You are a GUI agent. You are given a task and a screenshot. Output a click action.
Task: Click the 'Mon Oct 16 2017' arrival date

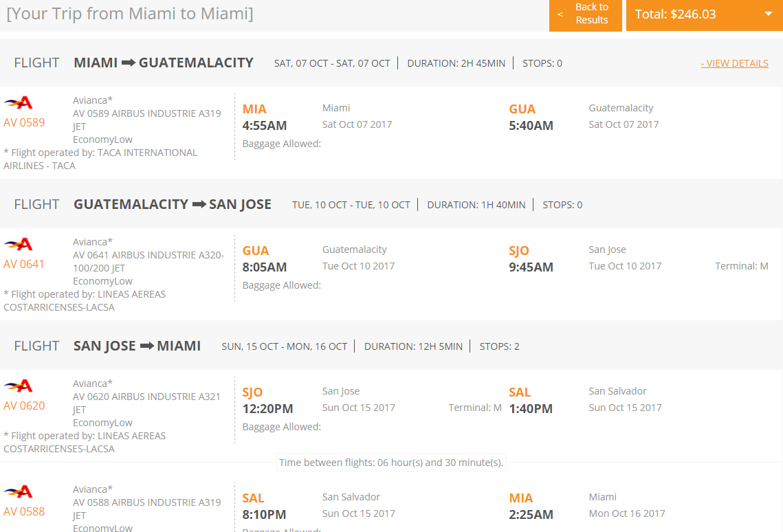pos(627,513)
